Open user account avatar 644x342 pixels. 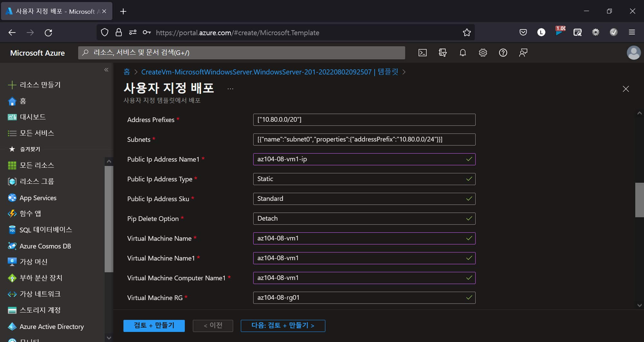click(x=634, y=53)
